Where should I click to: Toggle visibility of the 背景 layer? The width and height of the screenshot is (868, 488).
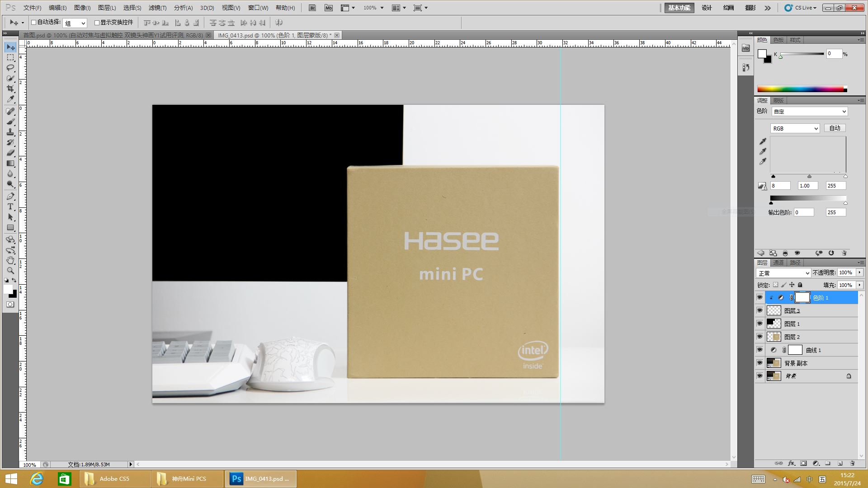pos(759,376)
